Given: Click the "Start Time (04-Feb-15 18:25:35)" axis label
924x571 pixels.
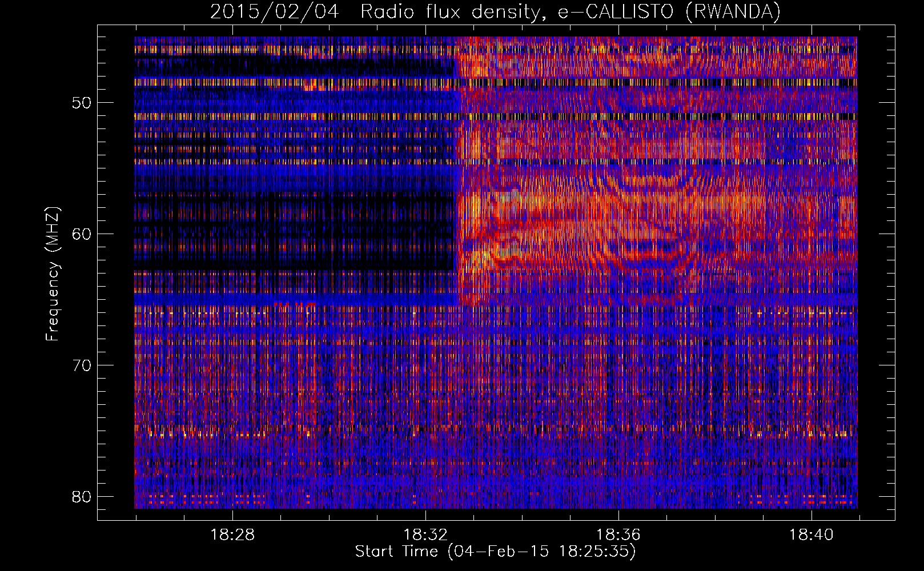Looking at the screenshot, I should click(x=495, y=552).
